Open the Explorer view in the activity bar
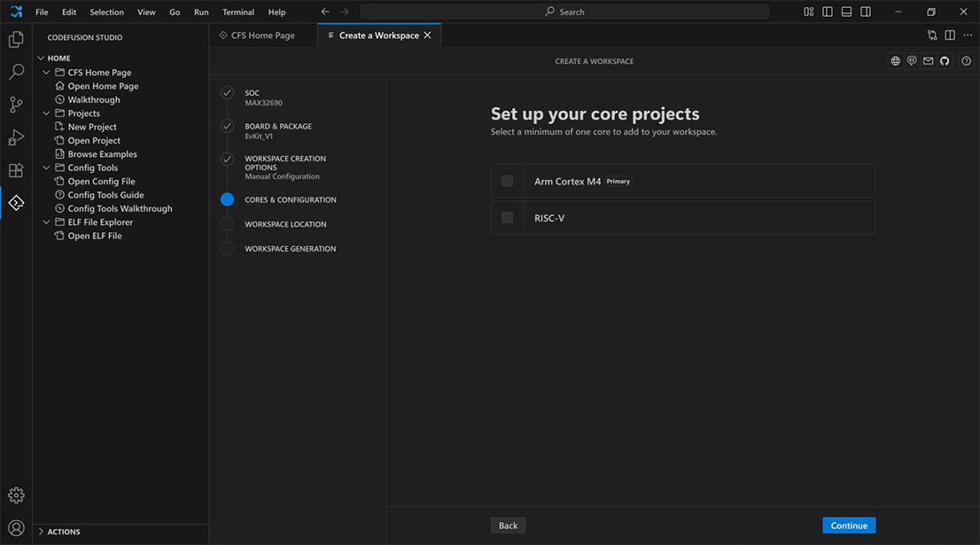This screenshot has height=545, width=980. tap(16, 39)
